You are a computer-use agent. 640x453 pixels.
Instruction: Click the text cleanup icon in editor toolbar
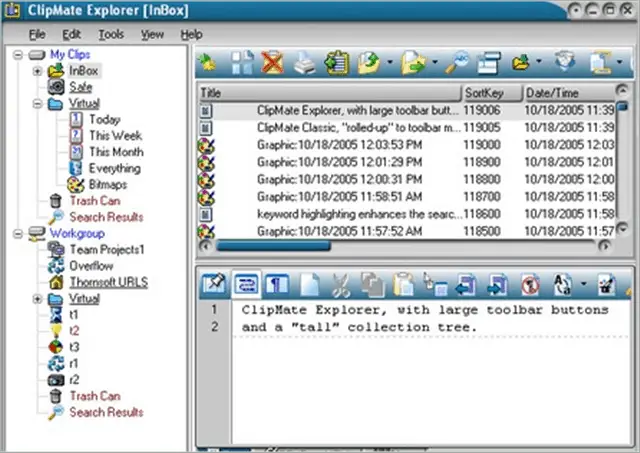607,284
